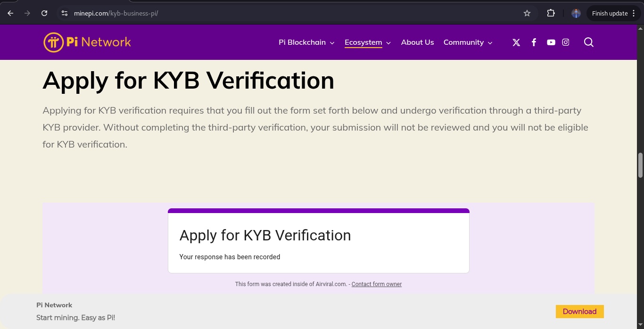Open the Contact form owner link
The image size is (644, 329).
pyautogui.click(x=376, y=284)
